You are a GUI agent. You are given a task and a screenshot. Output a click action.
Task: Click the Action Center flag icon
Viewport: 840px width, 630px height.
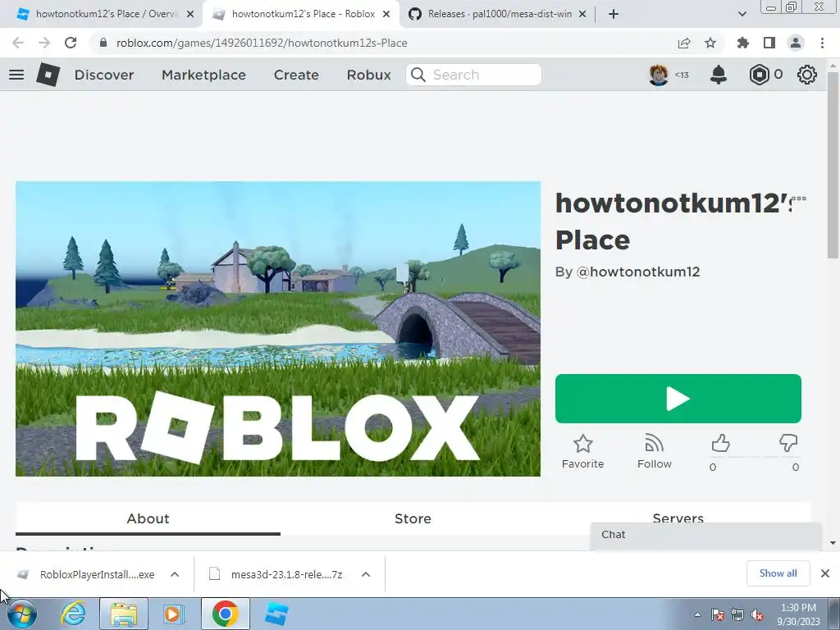click(x=717, y=614)
